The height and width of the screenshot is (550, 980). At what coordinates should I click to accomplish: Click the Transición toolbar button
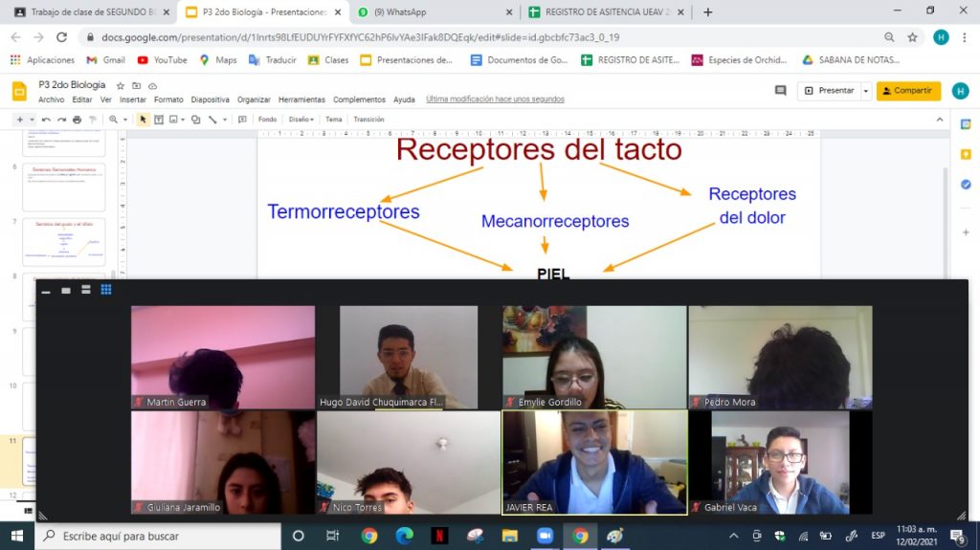click(x=368, y=120)
